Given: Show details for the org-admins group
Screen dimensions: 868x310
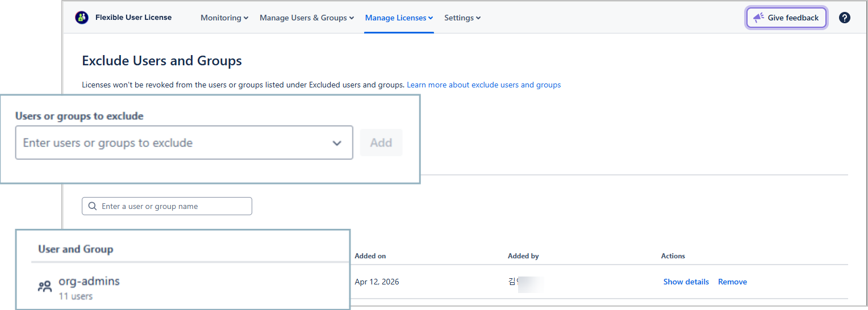Looking at the screenshot, I should pos(686,282).
